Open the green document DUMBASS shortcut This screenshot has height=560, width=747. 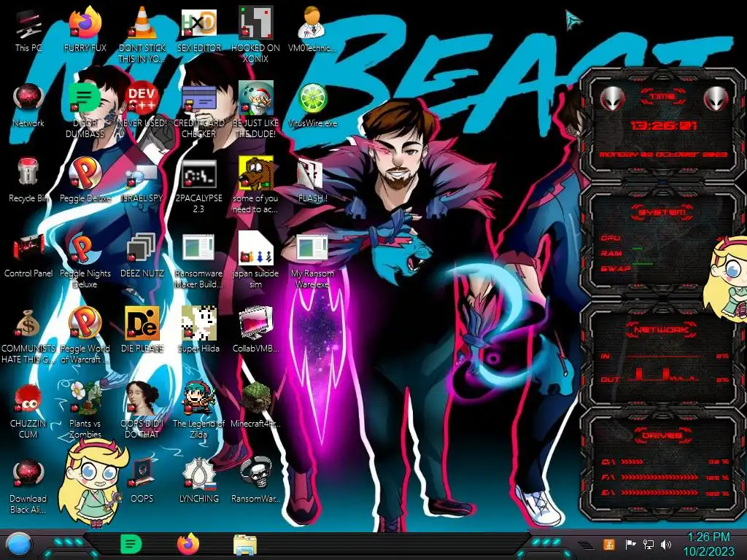coord(85,98)
